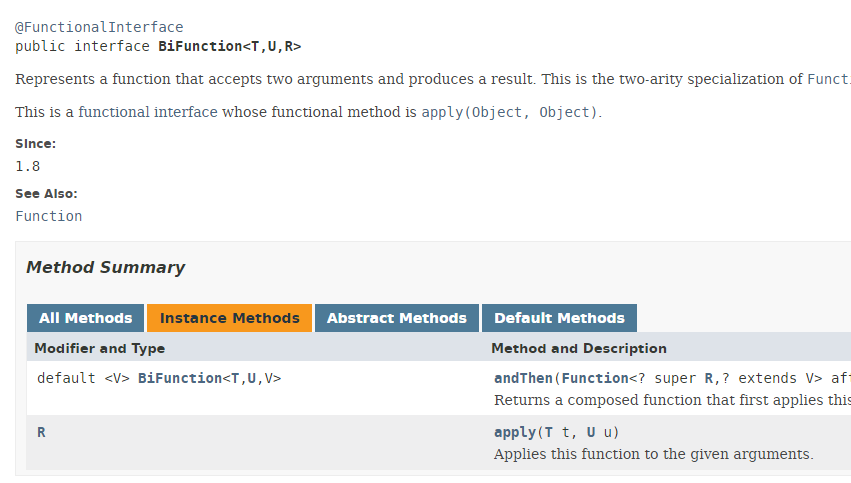The image size is (851, 483).
Task: Click the truncated Funct link in description
Action: coord(828,79)
